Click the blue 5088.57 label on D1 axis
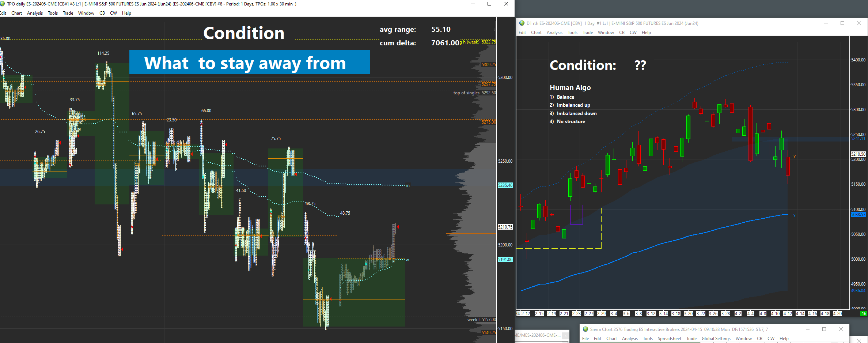 858,215
